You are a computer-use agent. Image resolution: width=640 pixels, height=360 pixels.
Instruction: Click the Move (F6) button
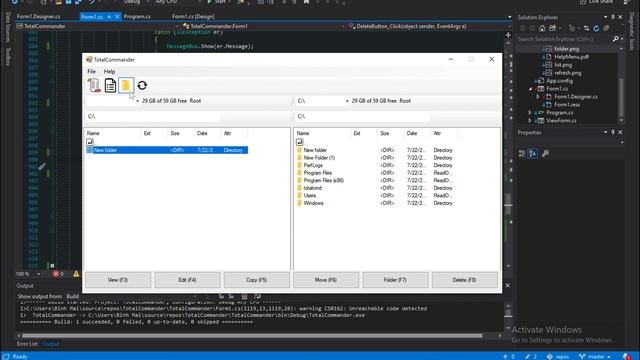click(326, 280)
